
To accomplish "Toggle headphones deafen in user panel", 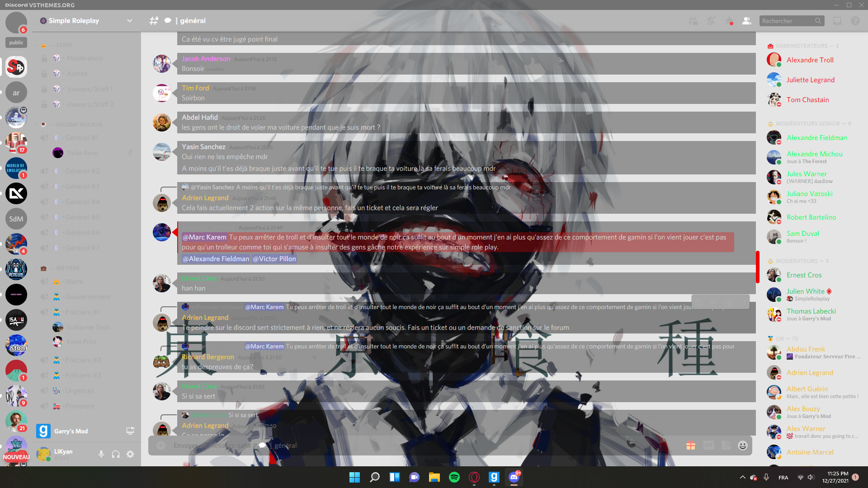I will (116, 454).
